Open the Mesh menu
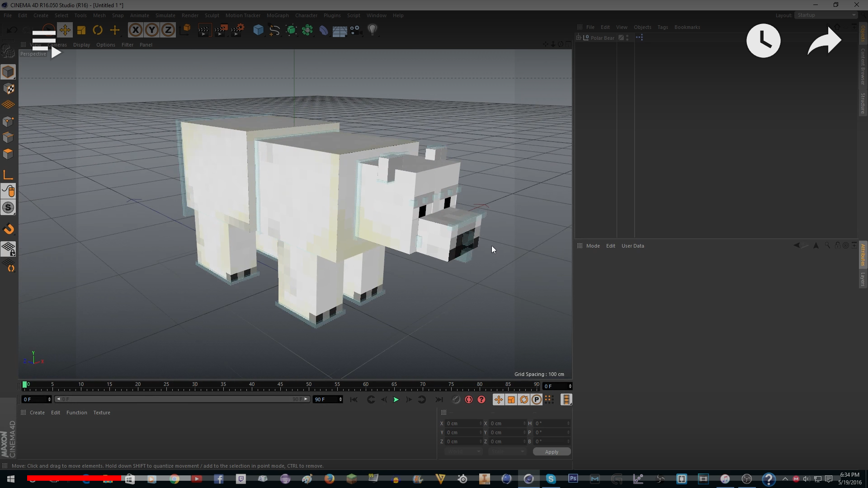 click(99, 15)
